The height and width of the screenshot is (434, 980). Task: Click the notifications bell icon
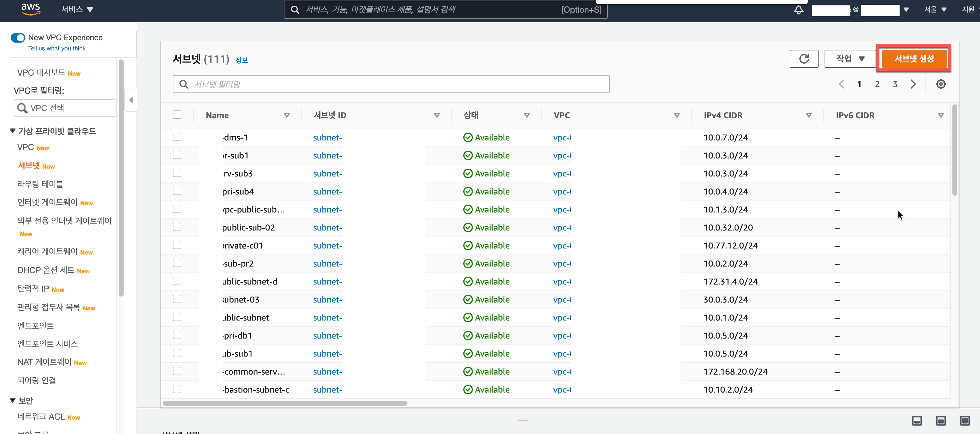[x=798, y=10]
